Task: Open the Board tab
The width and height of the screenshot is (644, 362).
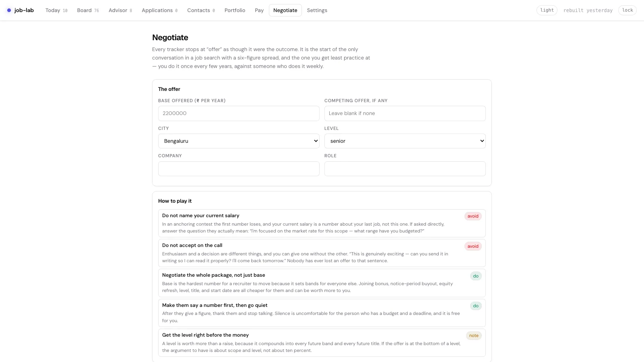Action: [88, 10]
